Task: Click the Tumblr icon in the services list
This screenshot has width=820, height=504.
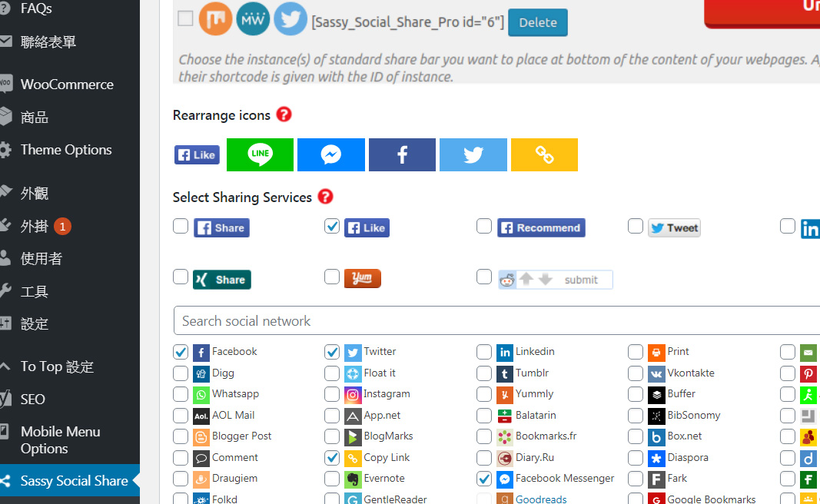Action: pos(505,374)
